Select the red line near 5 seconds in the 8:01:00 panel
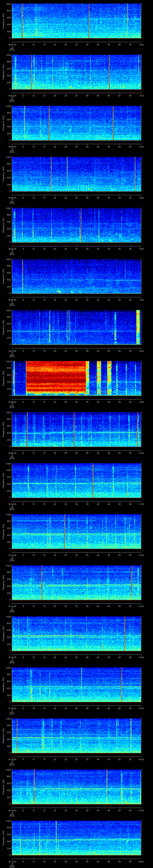Screen dimensions: 153x868 pyautogui.click(x=22, y=21)
